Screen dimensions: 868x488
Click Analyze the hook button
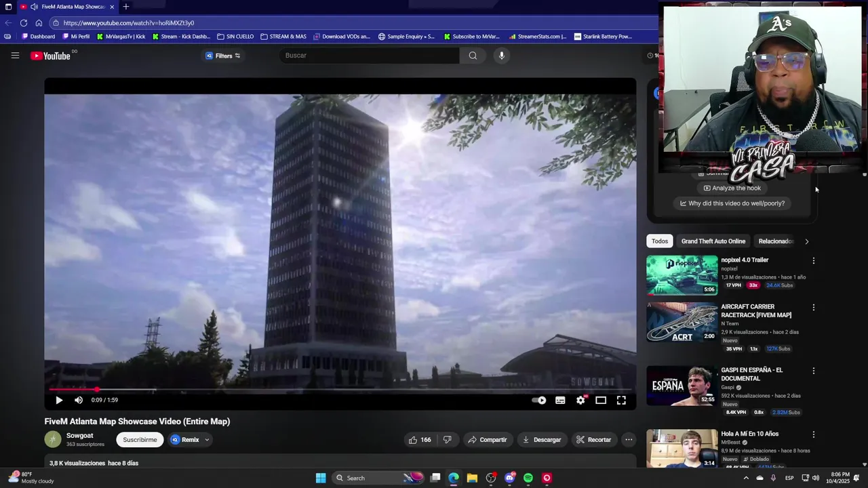coord(732,188)
